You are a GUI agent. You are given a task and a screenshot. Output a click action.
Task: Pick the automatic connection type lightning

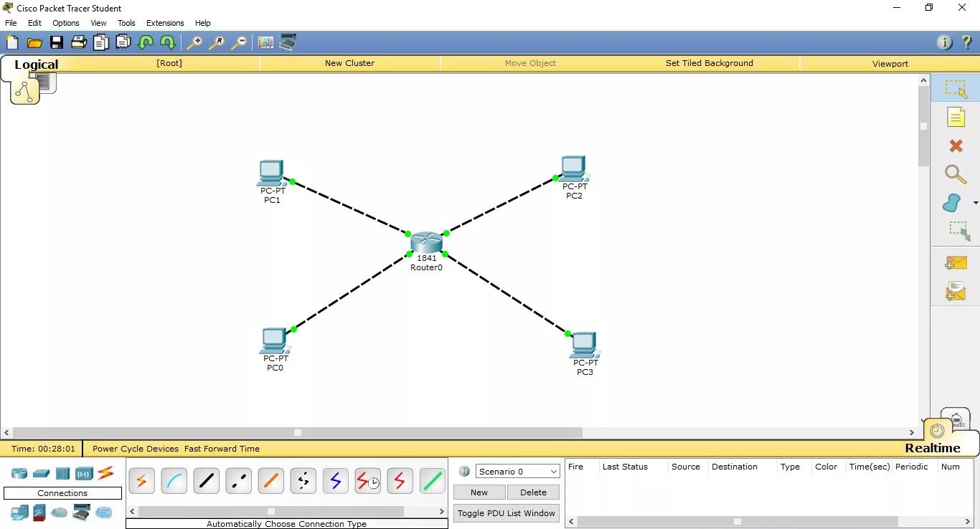[141, 481]
